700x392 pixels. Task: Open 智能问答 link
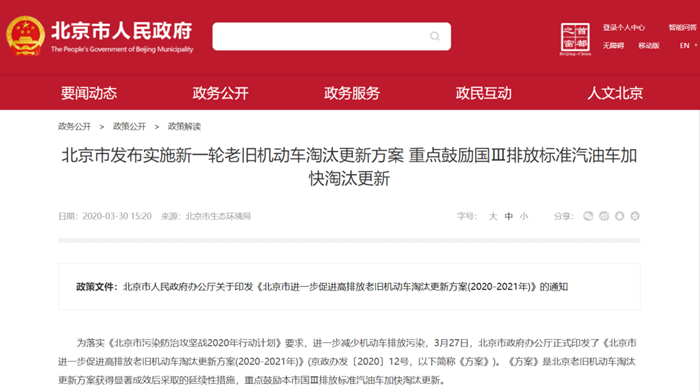(x=683, y=28)
